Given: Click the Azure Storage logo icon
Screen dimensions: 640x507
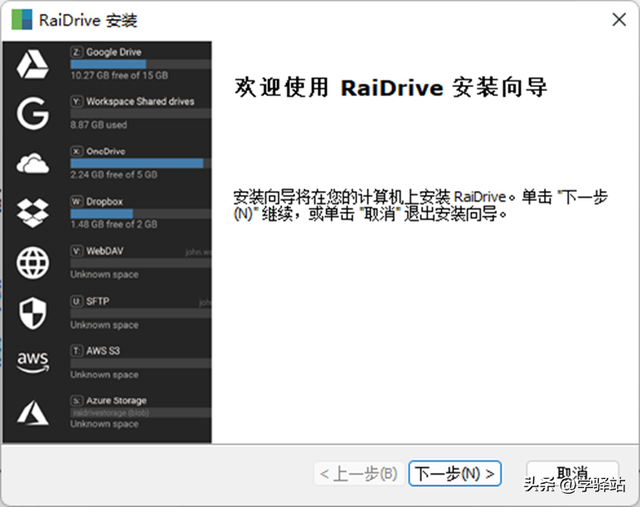Looking at the screenshot, I should [33, 412].
